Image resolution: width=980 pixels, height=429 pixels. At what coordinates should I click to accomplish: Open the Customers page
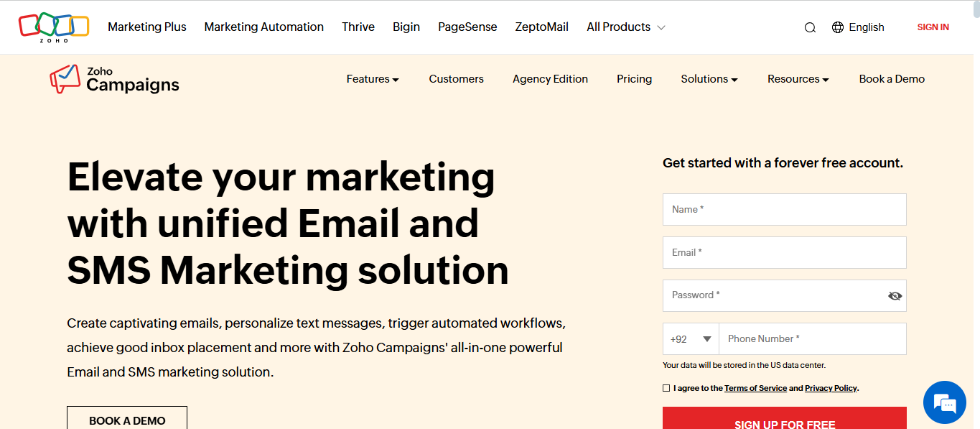[x=457, y=79]
